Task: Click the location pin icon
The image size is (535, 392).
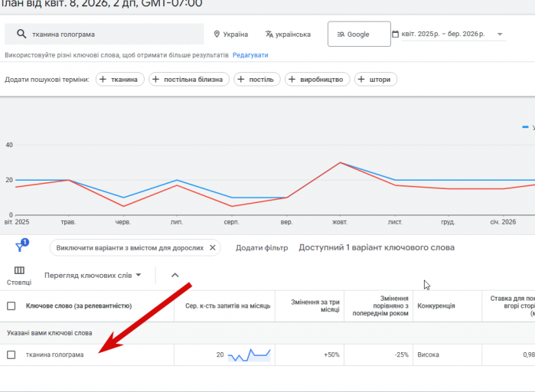Action: coord(217,34)
